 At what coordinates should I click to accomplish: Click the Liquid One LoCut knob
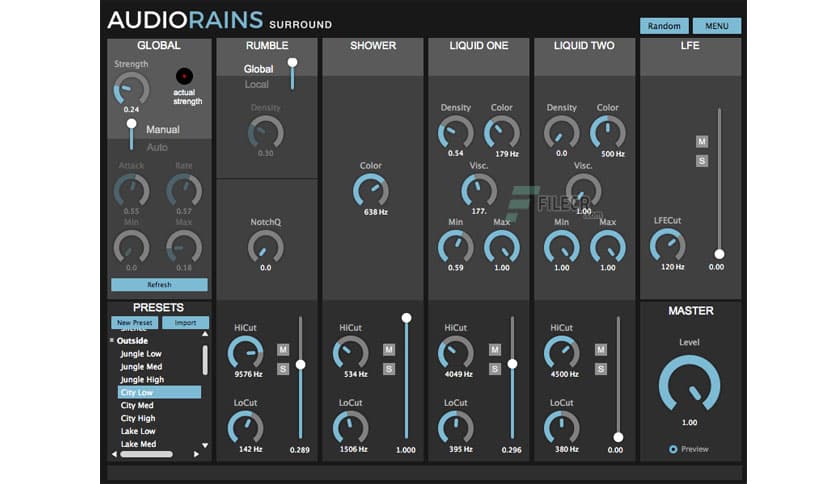click(455, 428)
